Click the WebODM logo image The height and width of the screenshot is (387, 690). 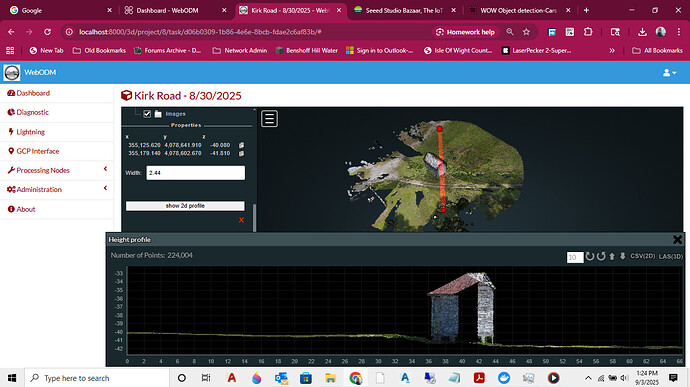point(12,72)
